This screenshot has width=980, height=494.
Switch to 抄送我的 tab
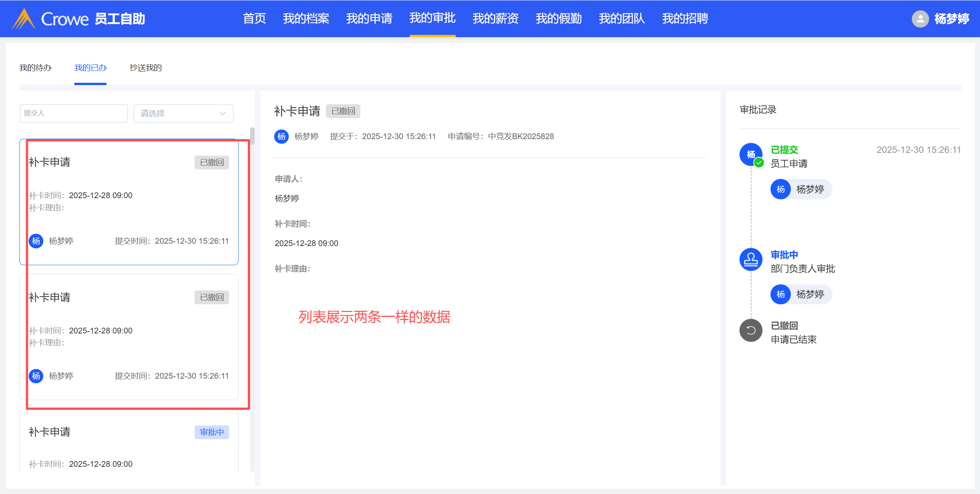coord(146,68)
